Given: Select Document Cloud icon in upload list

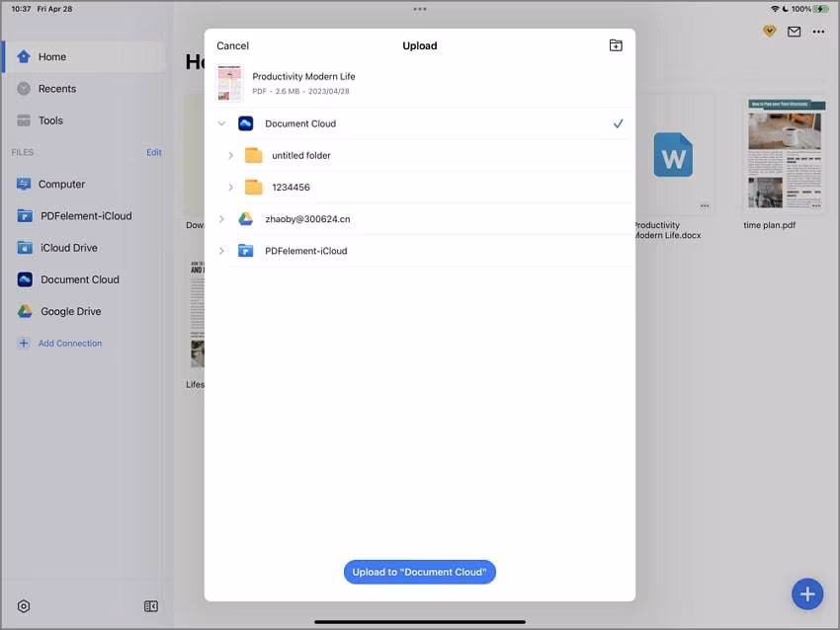Looking at the screenshot, I should [x=246, y=123].
